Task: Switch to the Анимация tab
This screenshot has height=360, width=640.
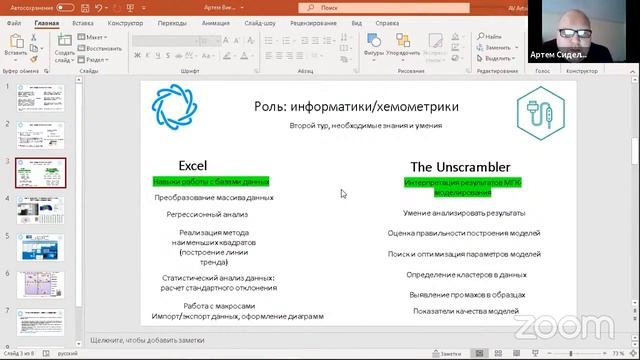Action: (x=216, y=23)
